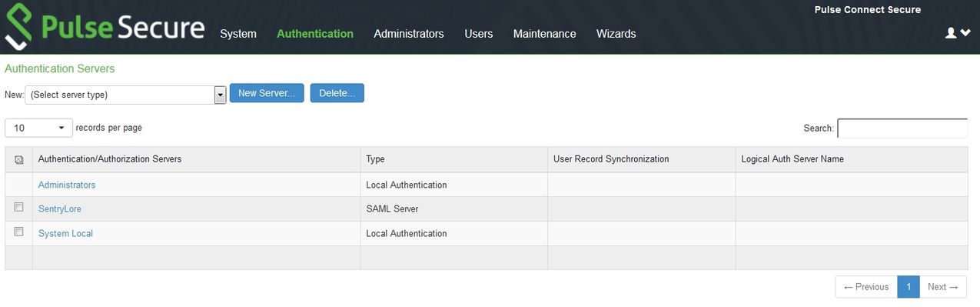This screenshot has height=307, width=980.
Task: Go to the Next page
Action: click(x=943, y=287)
